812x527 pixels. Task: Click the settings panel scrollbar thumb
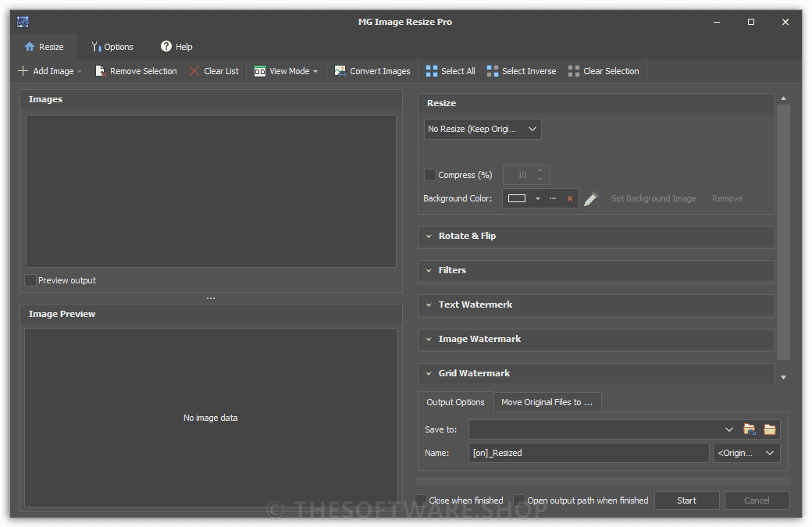[784, 232]
